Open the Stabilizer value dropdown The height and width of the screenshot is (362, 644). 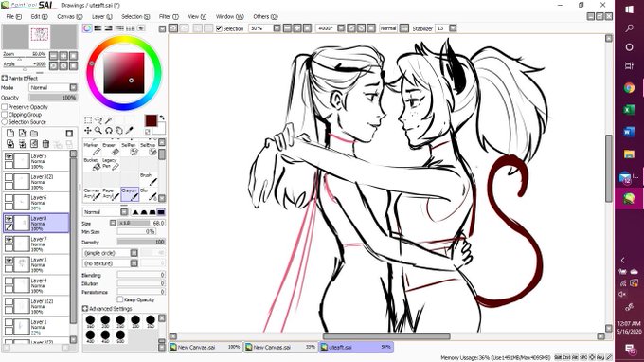[x=453, y=28]
